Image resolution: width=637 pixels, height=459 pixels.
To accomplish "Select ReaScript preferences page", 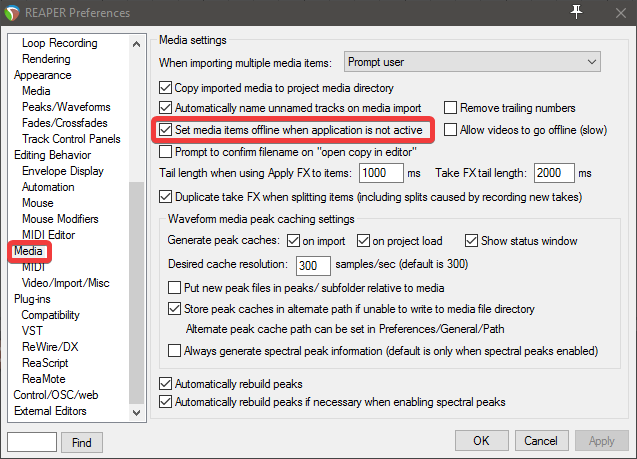I will (45, 363).
